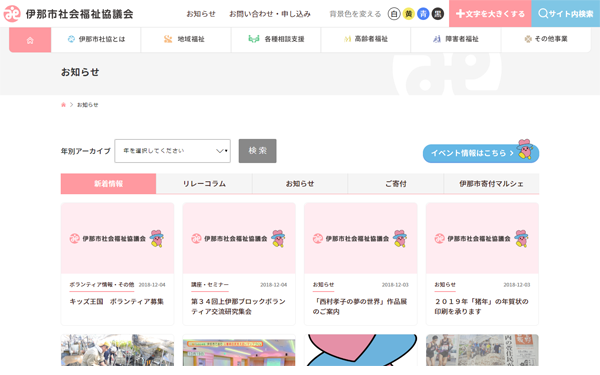Click the pink home icon in navigation
Screen dimensions: 600x375
point(30,39)
